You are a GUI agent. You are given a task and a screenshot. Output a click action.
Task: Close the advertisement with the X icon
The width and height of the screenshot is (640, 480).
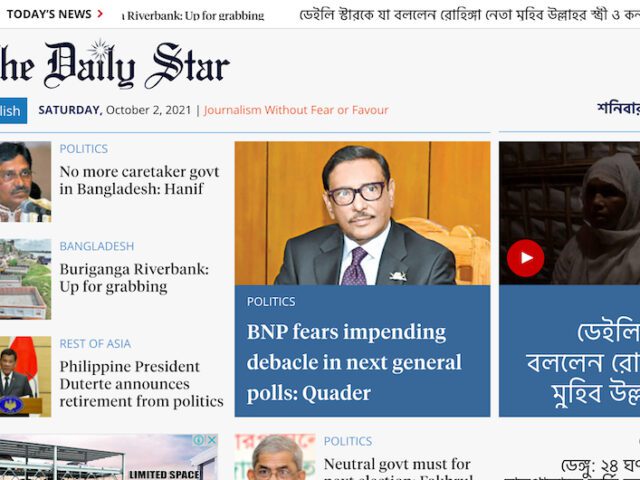212,440
